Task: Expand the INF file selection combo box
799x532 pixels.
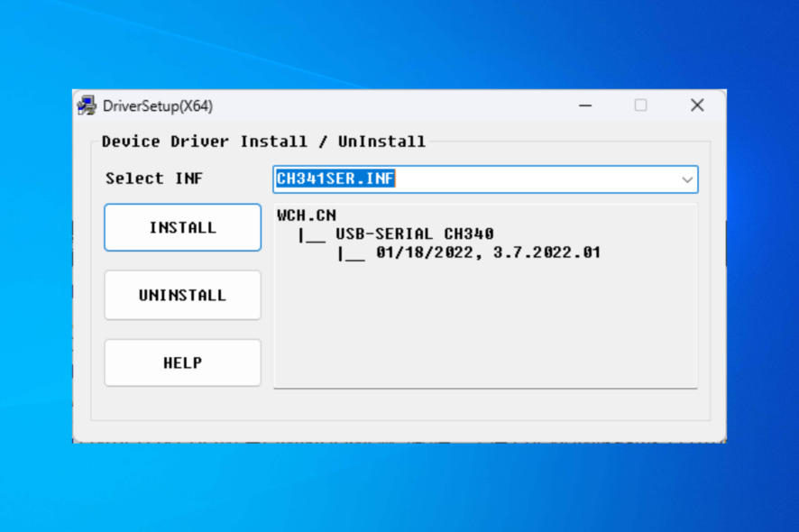Action: 686,179
